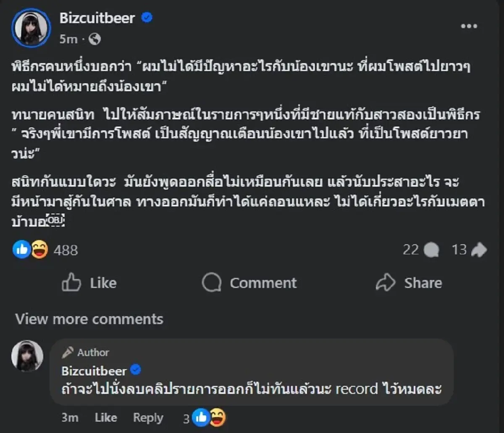Like Bizcuitbeer's comment via the Like link
504x433 pixels.
click(106, 418)
